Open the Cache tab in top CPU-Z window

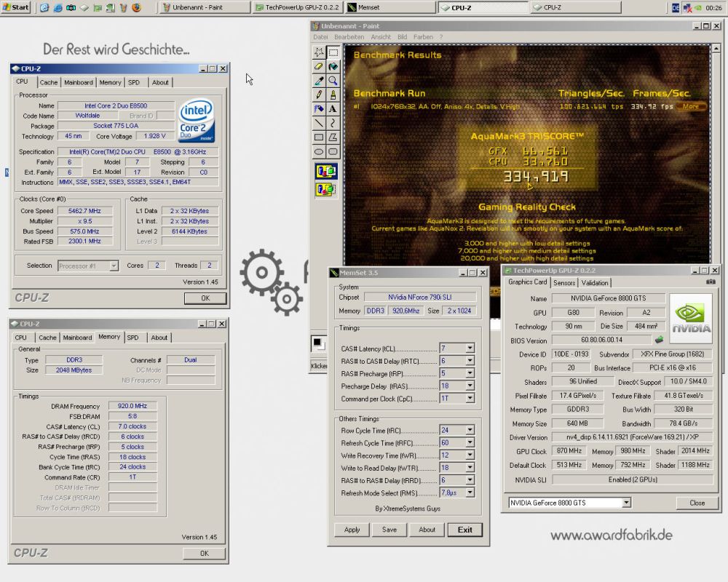coord(48,82)
